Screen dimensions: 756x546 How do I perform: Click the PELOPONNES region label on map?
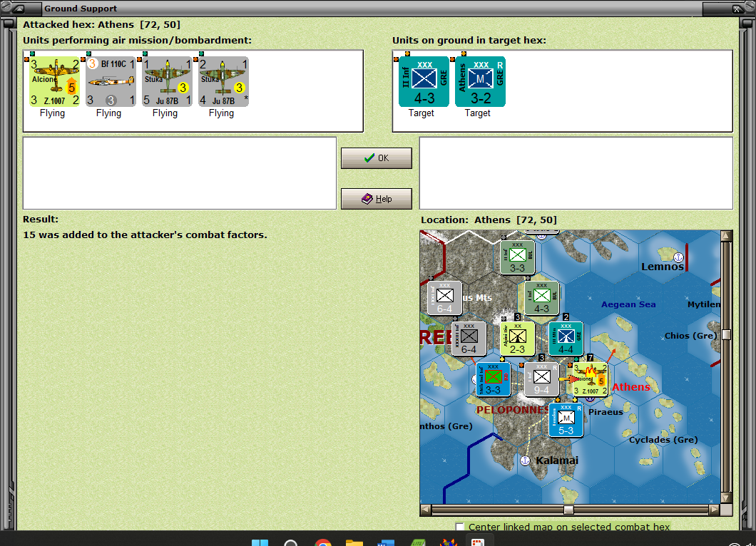pyautogui.click(x=513, y=410)
